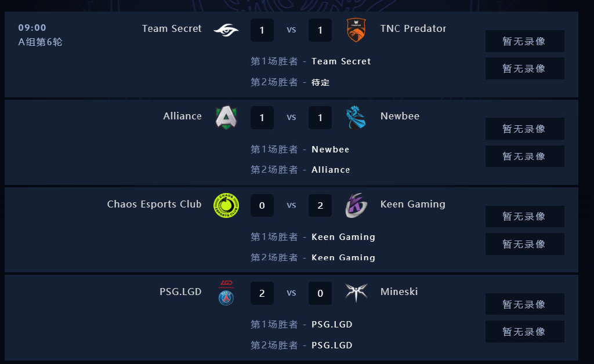Open Team Secret vs TNC game 1 replay
This screenshot has height=364, width=594.
click(x=524, y=41)
